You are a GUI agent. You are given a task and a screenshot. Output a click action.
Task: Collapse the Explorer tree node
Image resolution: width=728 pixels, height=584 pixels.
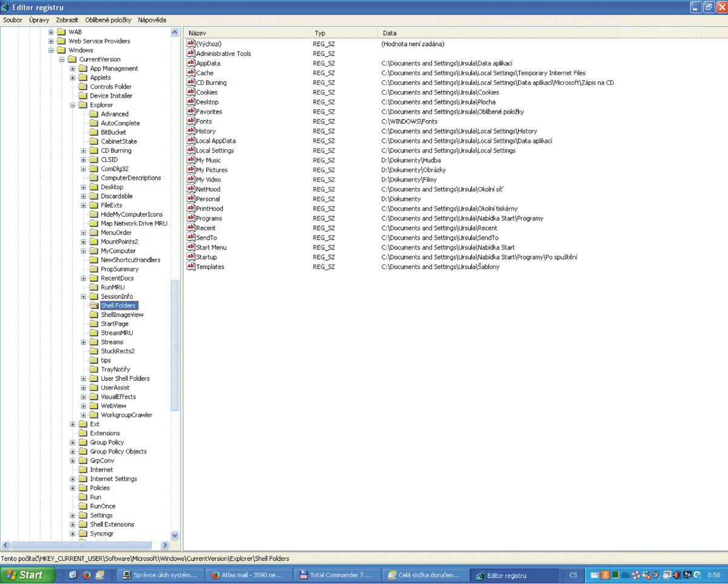tap(73, 105)
